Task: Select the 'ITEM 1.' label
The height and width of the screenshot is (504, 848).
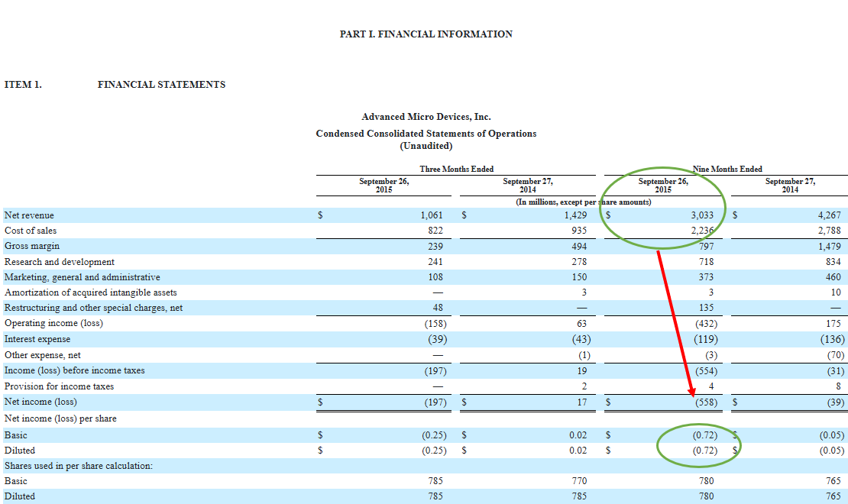Action: coord(23,84)
